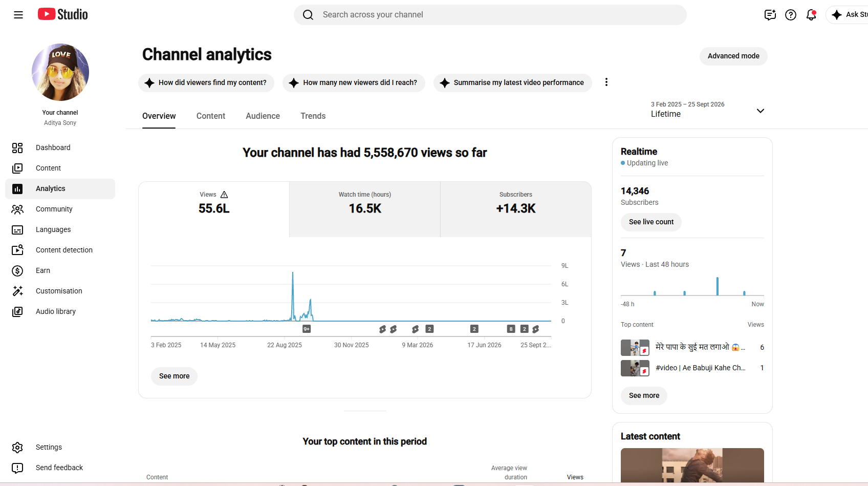Click the 'Updating live' status text
868x486 pixels.
coord(647,163)
